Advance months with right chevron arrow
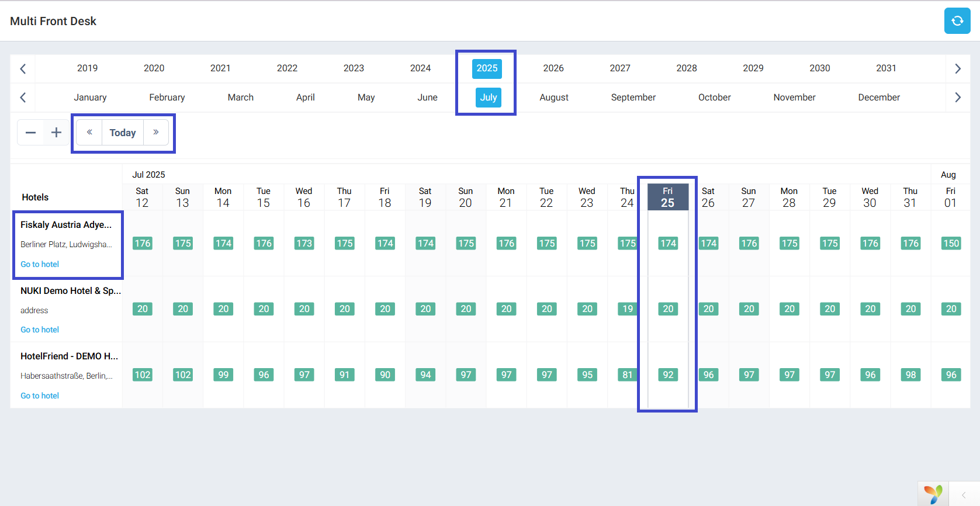Screen dimensions: 980x506 click(x=957, y=98)
